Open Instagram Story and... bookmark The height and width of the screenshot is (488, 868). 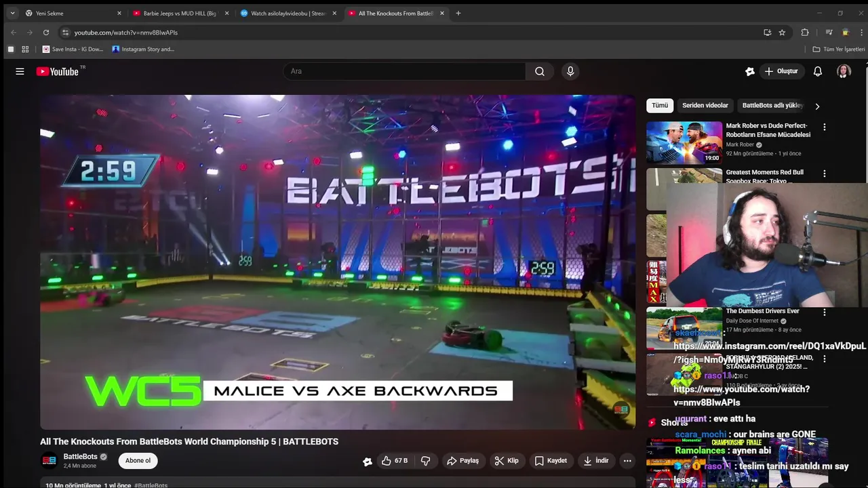(143, 49)
